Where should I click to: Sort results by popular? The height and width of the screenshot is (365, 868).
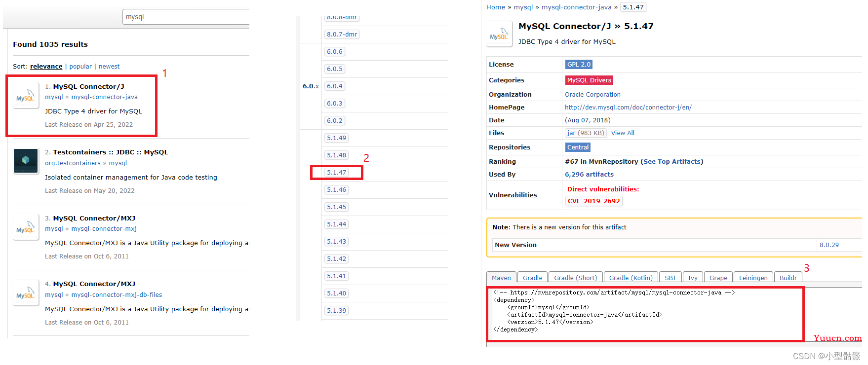(x=80, y=67)
